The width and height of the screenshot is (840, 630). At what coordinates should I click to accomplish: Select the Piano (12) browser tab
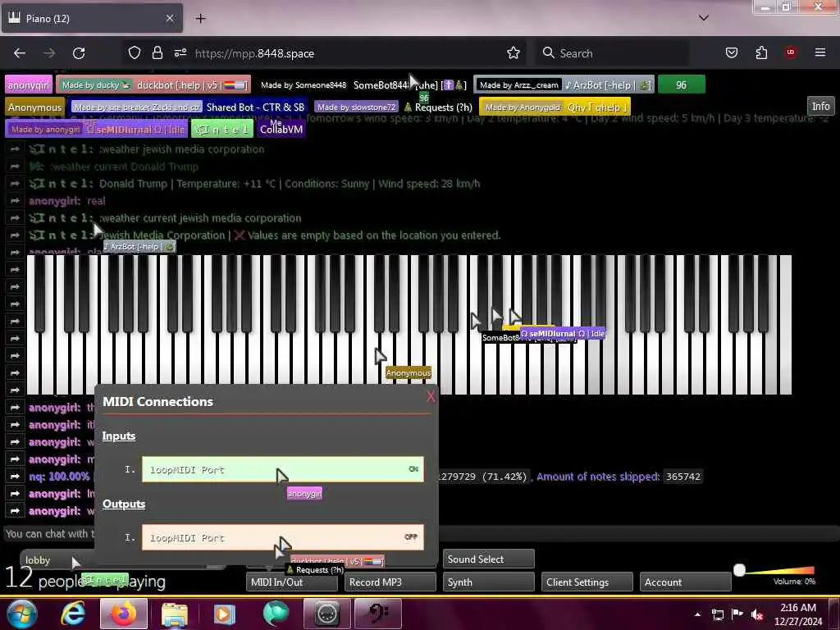tap(92, 18)
